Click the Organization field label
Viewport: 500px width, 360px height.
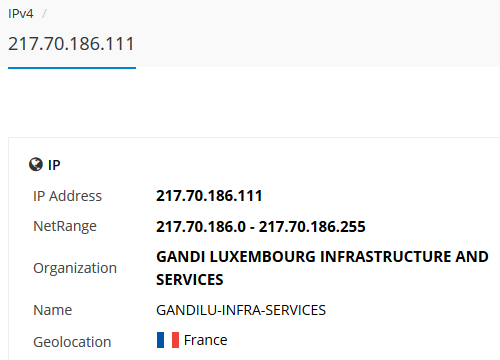pos(75,268)
